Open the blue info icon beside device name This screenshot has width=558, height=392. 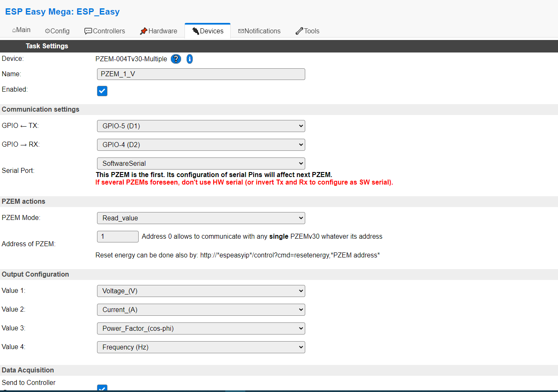pos(189,59)
